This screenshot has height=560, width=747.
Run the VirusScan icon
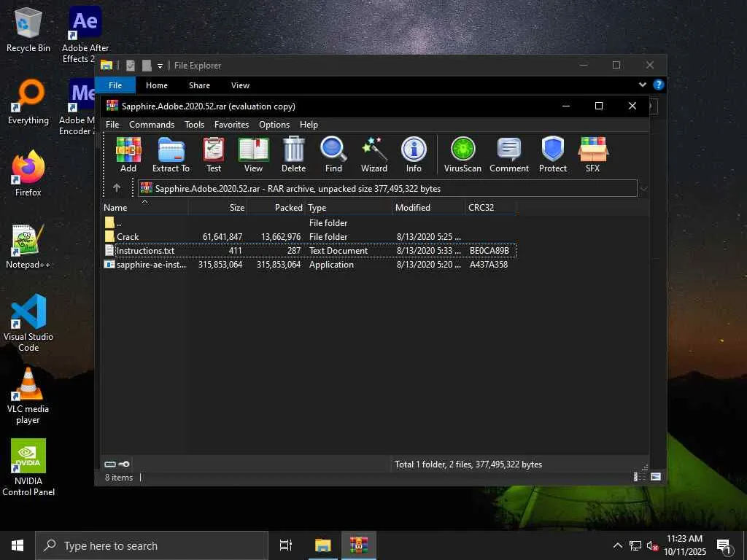click(462, 155)
